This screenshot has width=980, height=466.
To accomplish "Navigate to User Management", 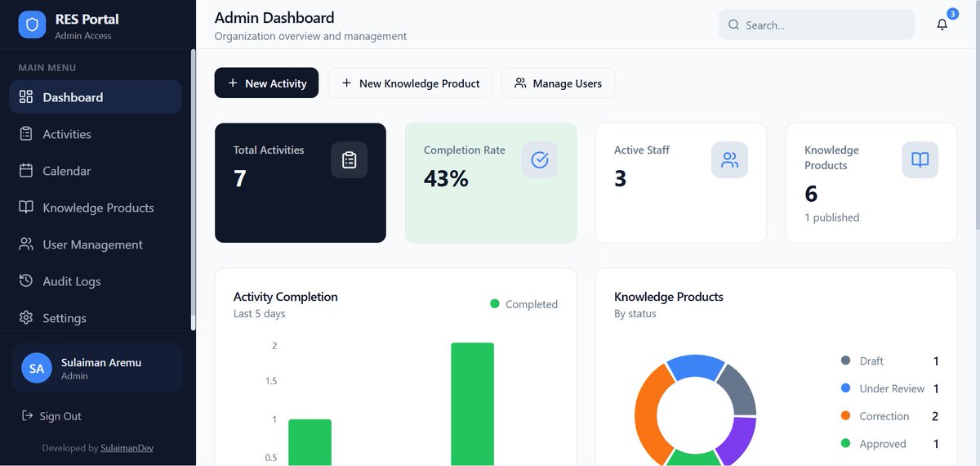I will point(96,244).
